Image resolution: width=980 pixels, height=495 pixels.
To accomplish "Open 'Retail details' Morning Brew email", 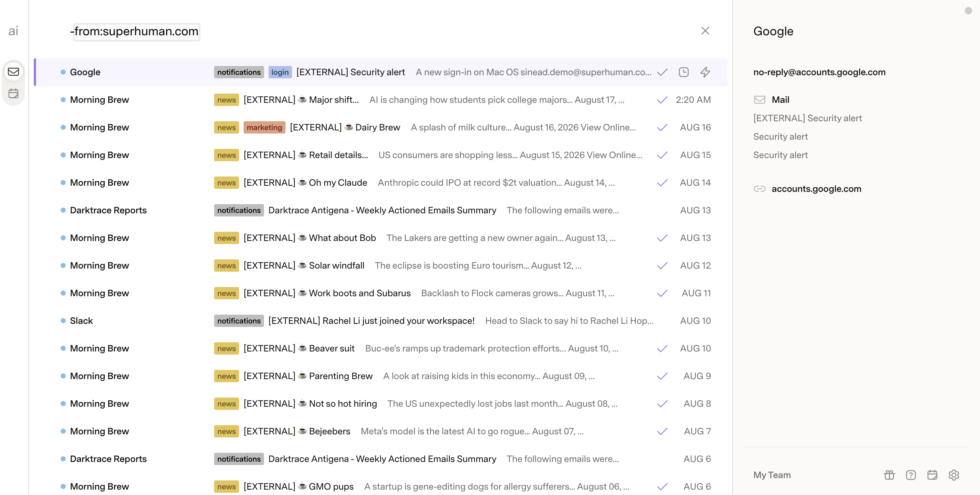I will coord(381,155).
